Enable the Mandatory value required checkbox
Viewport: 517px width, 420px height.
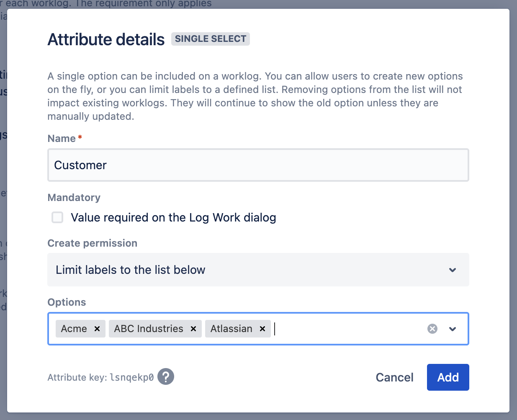tap(57, 217)
